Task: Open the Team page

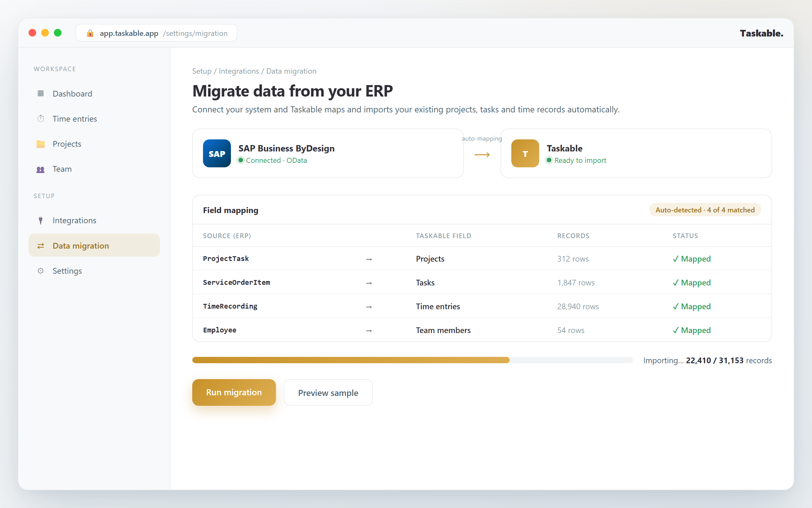Action: click(94, 169)
